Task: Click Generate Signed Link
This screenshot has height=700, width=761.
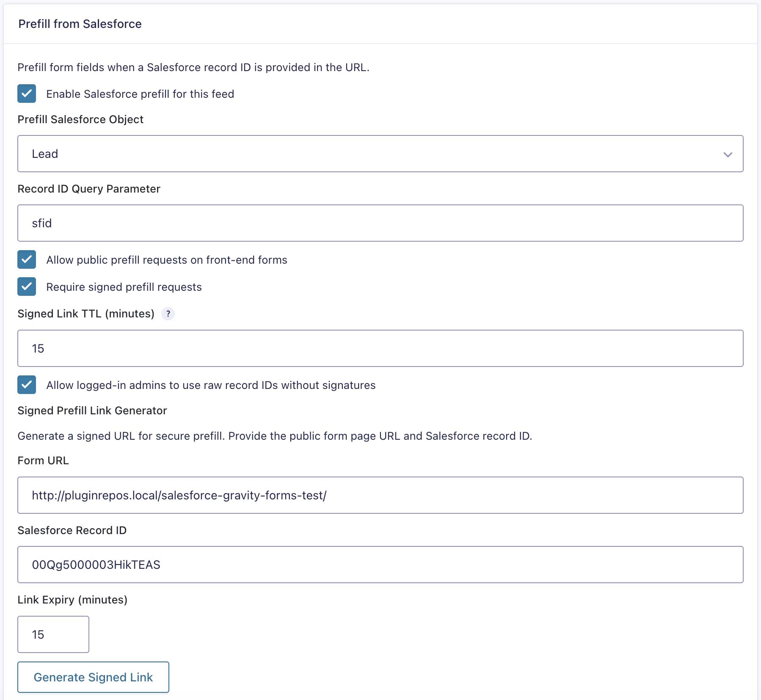Action: [93, 677]
